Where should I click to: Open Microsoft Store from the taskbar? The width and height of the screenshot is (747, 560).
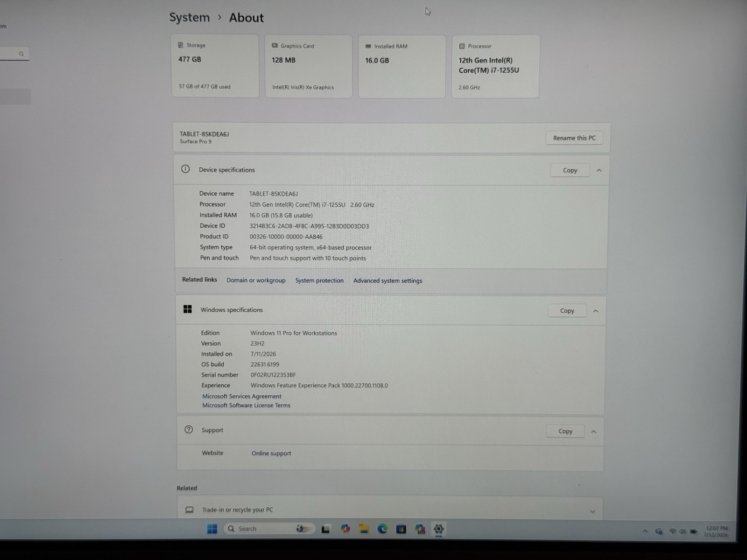[x=401, y=529]
